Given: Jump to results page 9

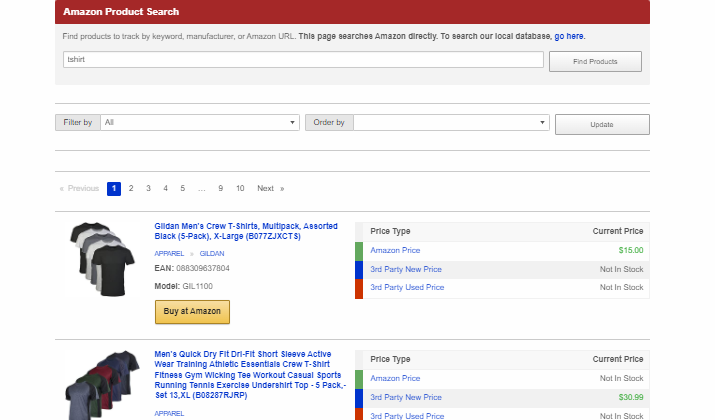Looking at the screenshot, I should coord(220,188).
